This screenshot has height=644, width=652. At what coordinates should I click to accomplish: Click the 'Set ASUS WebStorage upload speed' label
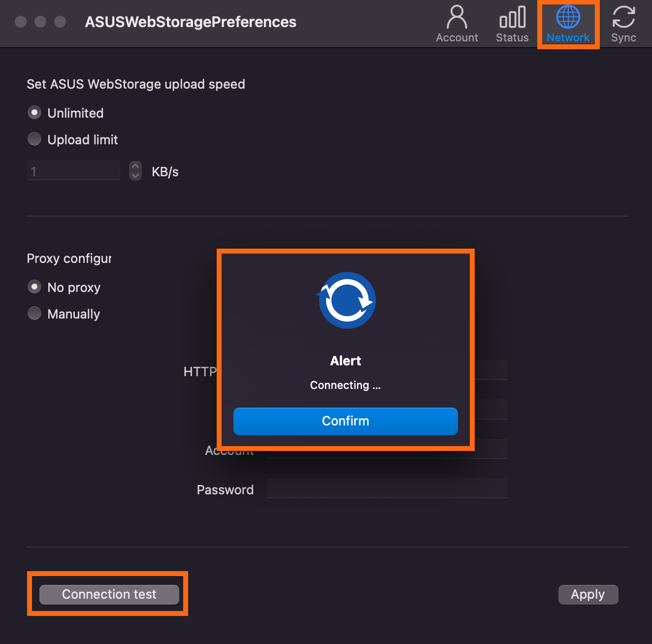point(136,84)
